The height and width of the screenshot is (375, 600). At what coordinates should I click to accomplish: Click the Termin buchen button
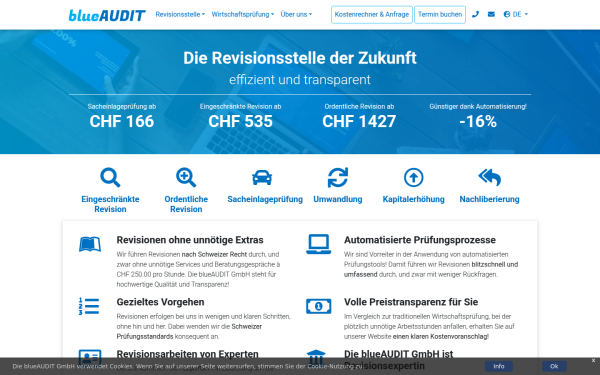tap(440, 15)
